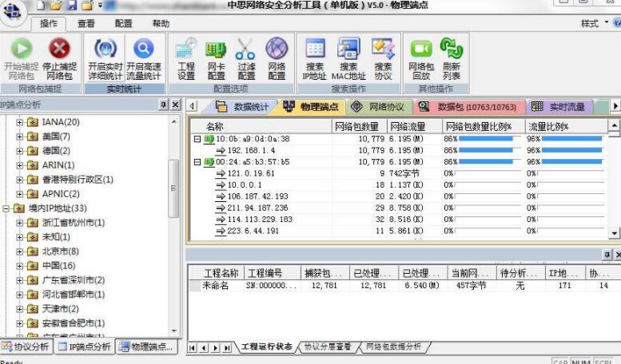Open the 配置 ribbon tab

[124, 24]
